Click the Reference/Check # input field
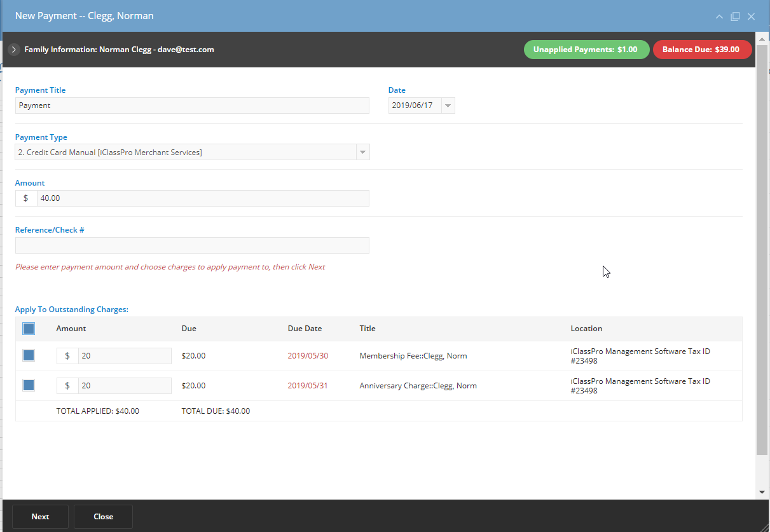 coord(192,245)
